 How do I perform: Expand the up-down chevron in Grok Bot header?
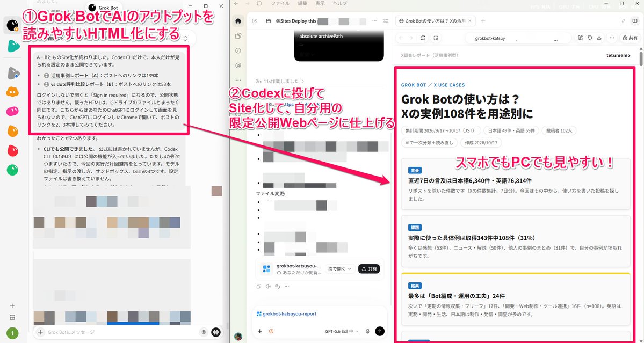(x=185, y=39)
